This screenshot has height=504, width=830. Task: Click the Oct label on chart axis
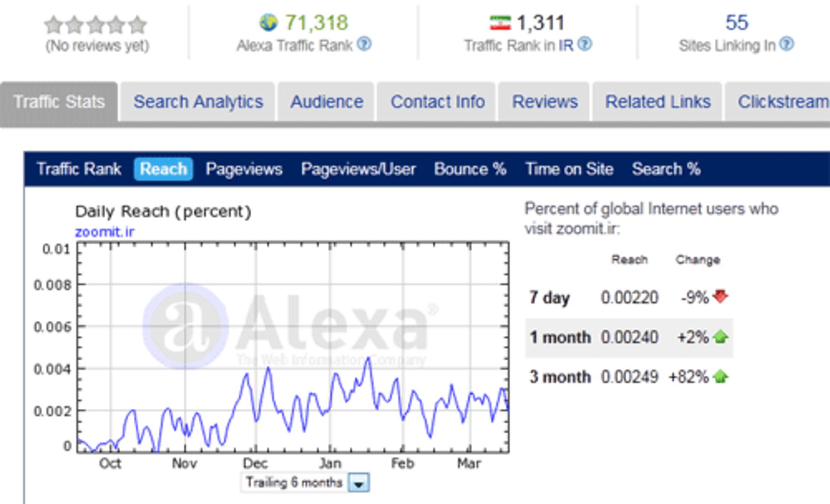(110, 463)
